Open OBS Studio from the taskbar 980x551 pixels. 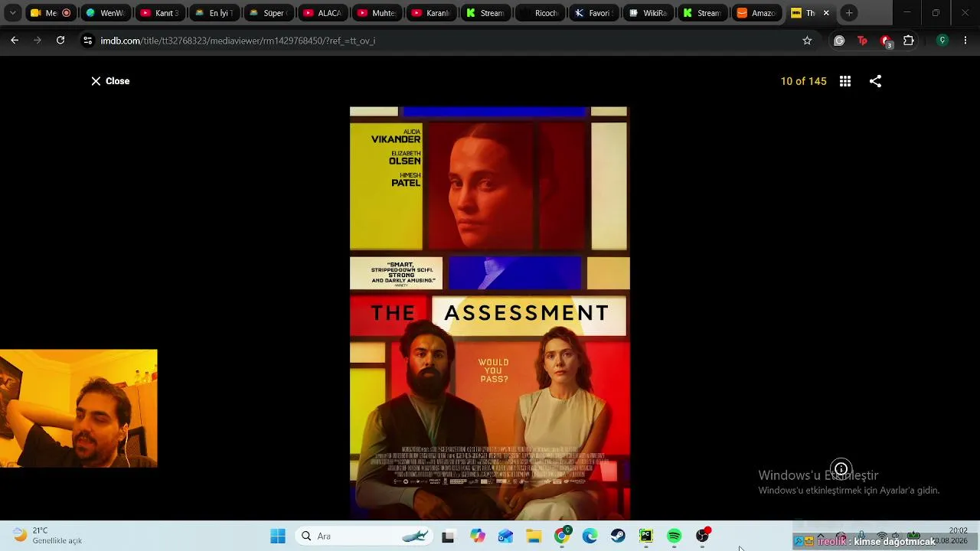click(x=703, y=536)
